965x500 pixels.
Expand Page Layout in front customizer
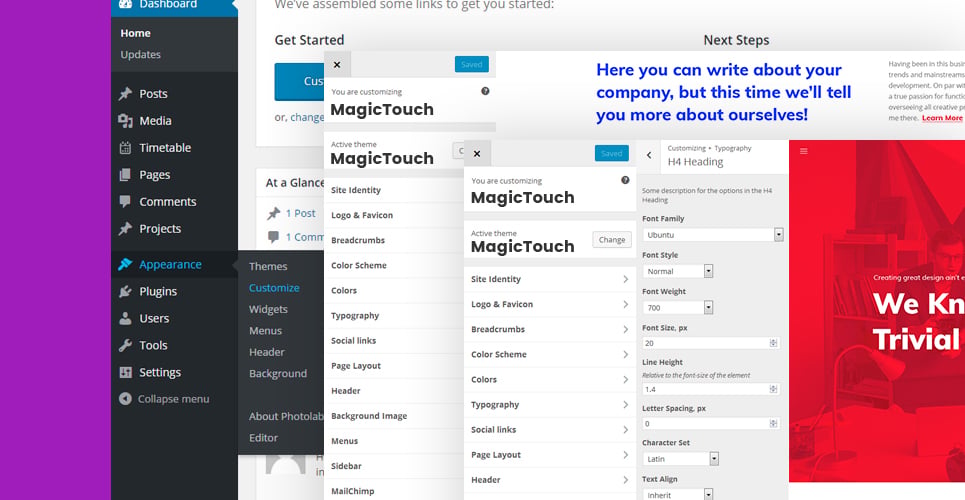(x=550, y=455)
